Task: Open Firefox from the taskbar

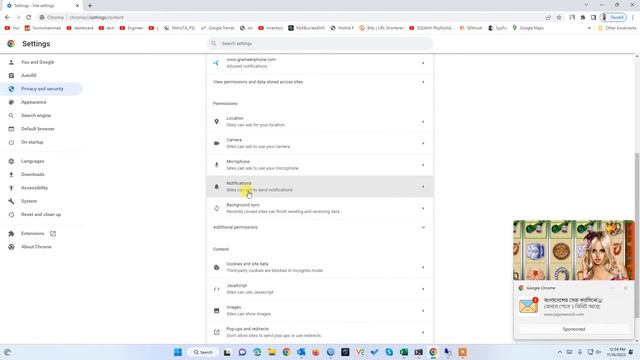Action: (316, 352)
